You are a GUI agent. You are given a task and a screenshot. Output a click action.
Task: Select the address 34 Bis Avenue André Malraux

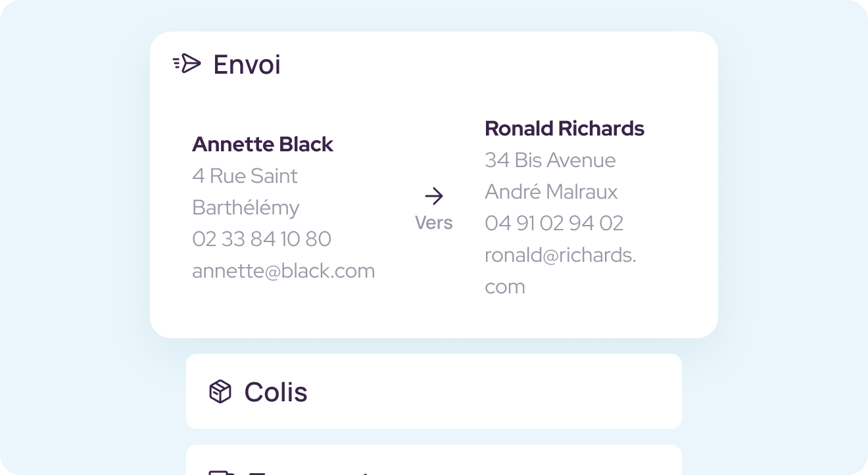(551, 176)
